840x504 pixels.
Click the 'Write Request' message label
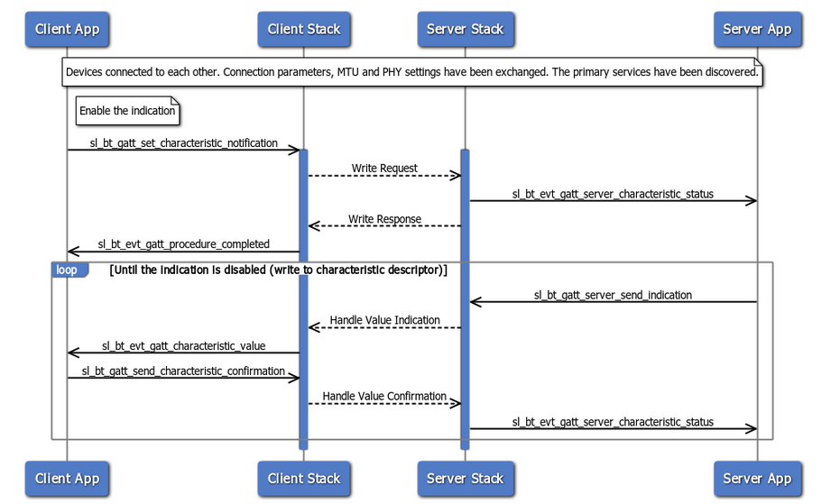(x=384, y=168)
